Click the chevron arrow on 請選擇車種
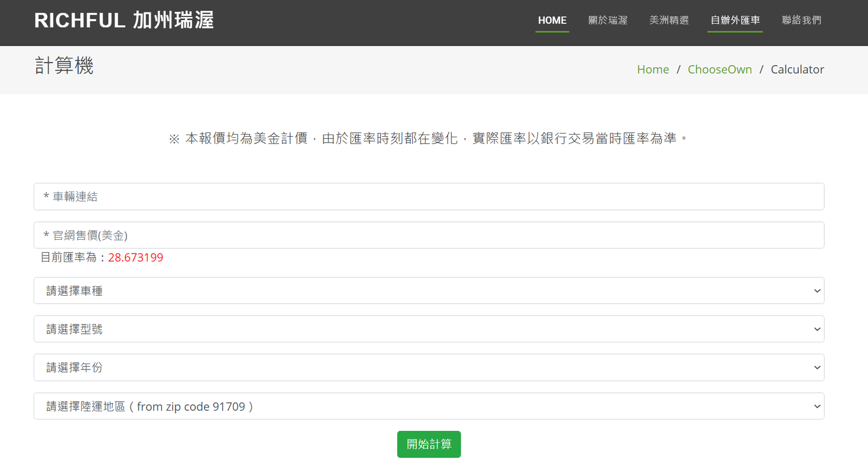This screenshot has height=465, width=868. pos(817,291)
